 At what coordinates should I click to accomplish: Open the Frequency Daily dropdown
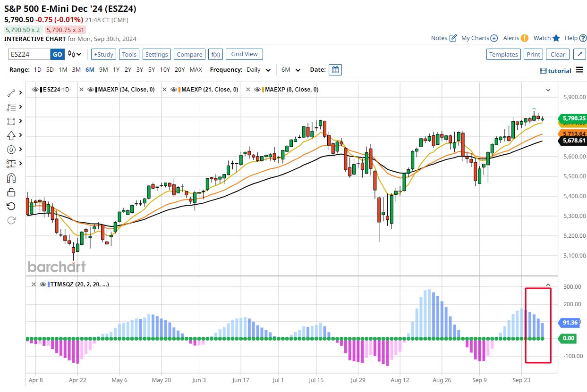[x=258, y=70]
